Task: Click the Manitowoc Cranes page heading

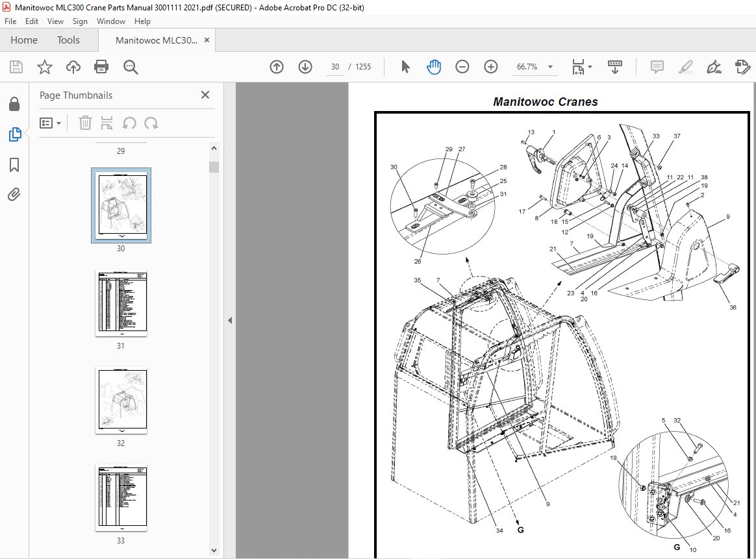Action: pos(546,102)
